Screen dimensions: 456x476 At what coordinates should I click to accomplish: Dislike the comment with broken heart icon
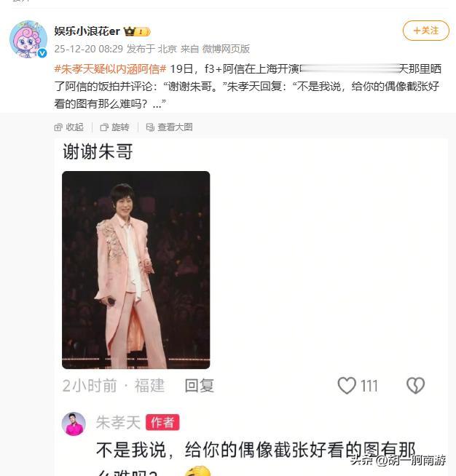click(415, 386)
